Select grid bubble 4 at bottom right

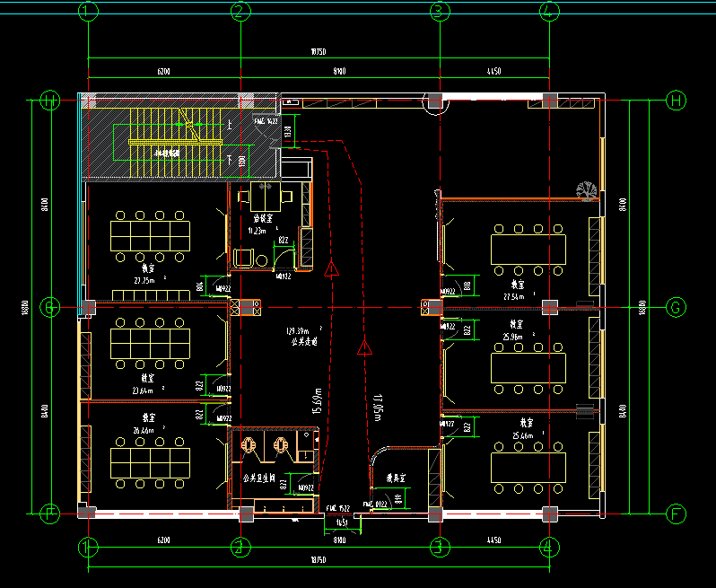tap(549, 547)
